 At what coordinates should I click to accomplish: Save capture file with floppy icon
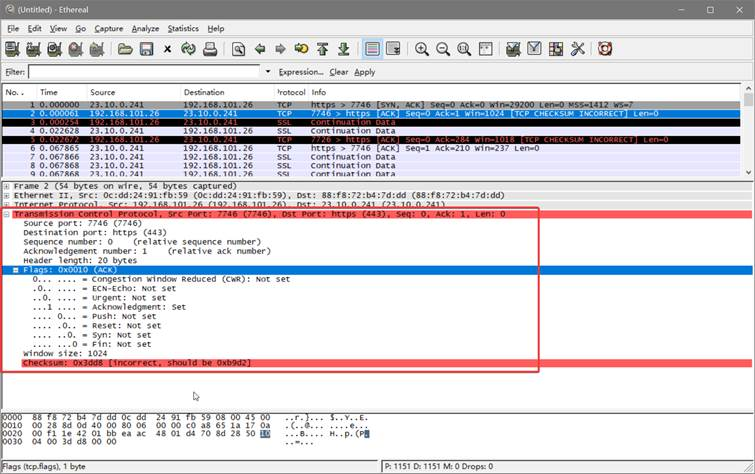(146, 49)
